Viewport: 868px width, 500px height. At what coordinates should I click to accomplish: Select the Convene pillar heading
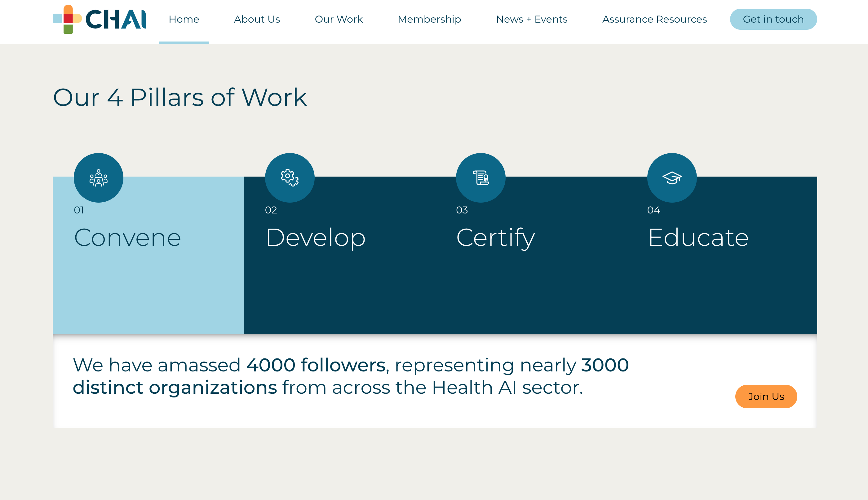click(127, 238)
